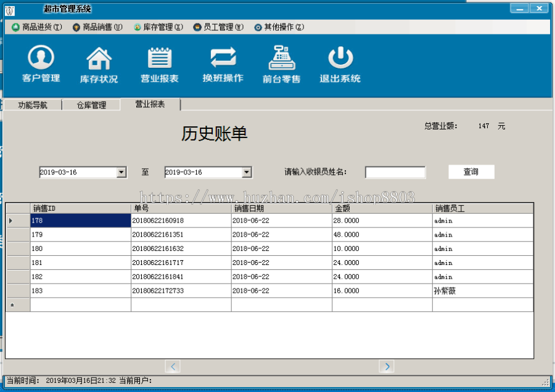The height and width of the screenshot is (392, 555).
Task: Click the 查询 query button
Action: tap(471, 171)
